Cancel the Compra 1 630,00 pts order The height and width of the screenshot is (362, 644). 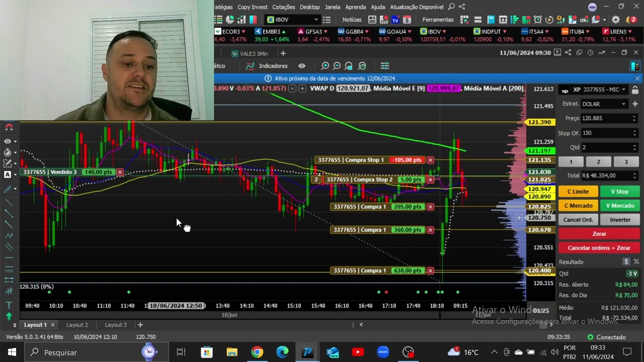pos(430,270)
